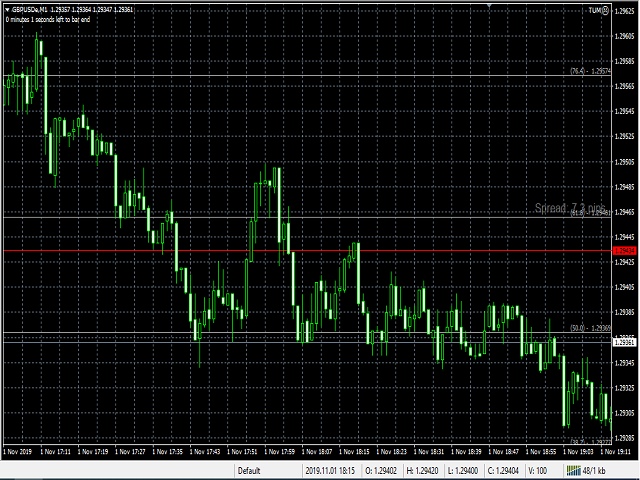Click the TUM expert advisor label
This screenshot has height=480, width=640.
point(595,11)
